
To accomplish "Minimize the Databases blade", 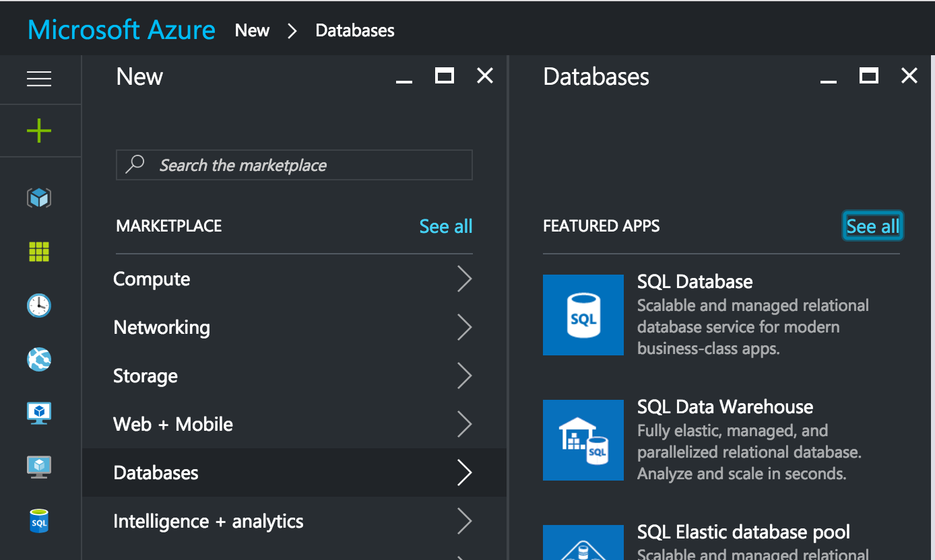I will pos(829,81).
